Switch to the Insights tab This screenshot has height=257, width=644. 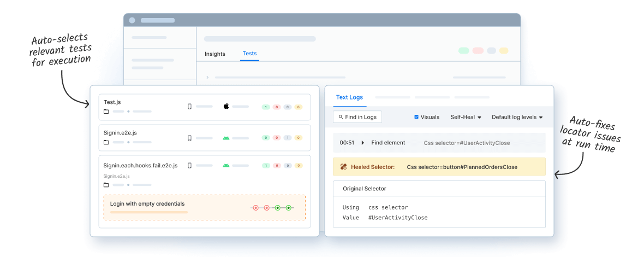click(215, 54)
